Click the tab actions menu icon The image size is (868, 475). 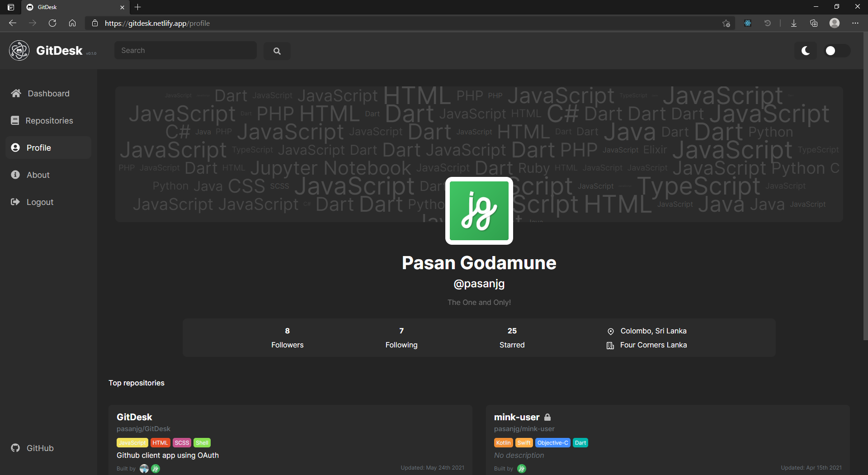[x=11, y=7]
